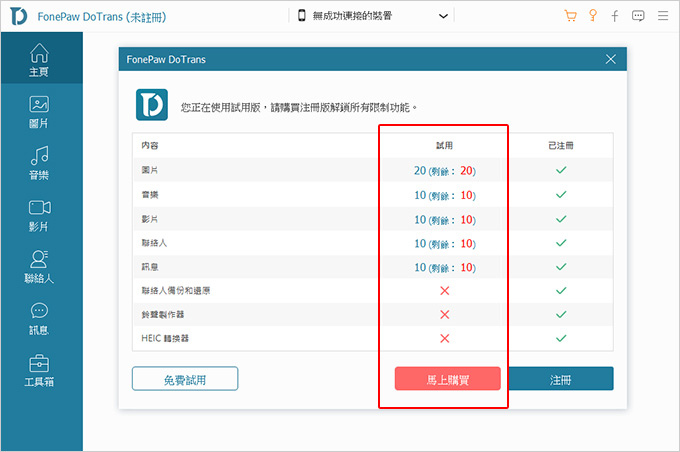Image resolution: width=680 pixels, height=452 pixels.
Task: Click the key register icon in title bar
Action: click(593, 16)
